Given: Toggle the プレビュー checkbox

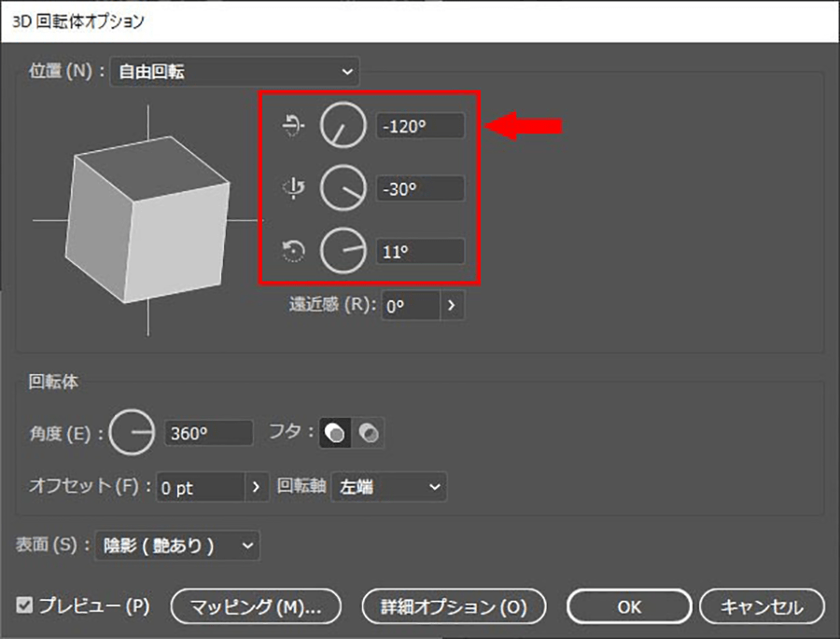Looking at the screenshot, I should coord(24,605).
